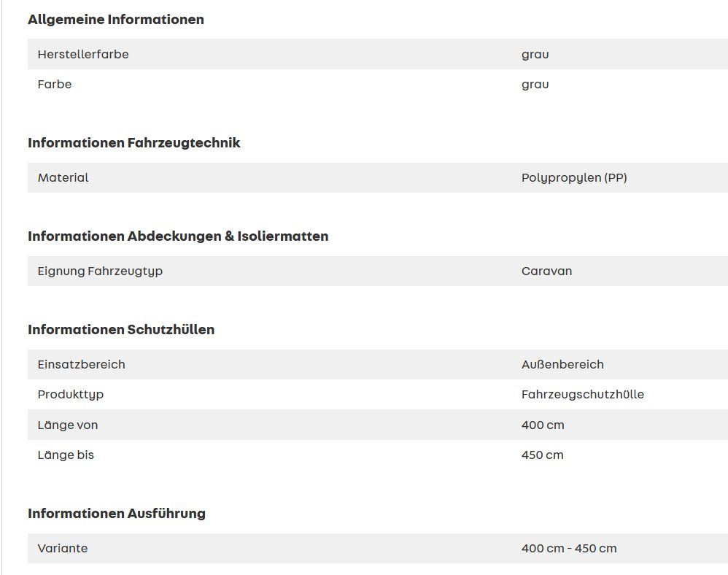
Task: Click the 400 cm - 450 cm value
Action: pyautogui.click(x=569, y=549)
